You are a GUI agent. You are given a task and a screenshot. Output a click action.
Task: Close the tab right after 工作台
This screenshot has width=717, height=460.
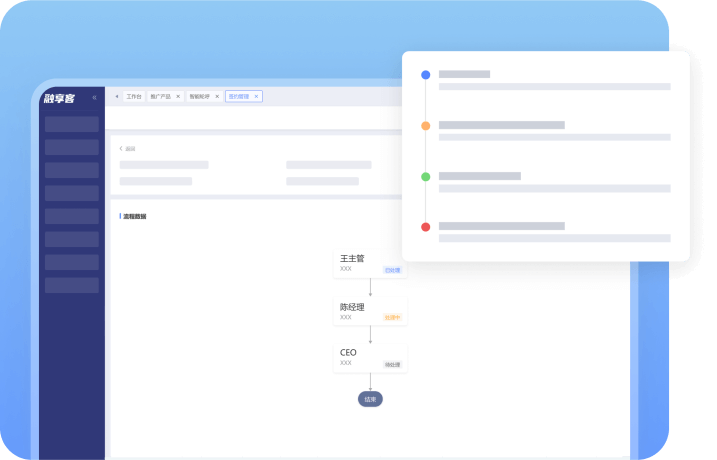point(178,97)
